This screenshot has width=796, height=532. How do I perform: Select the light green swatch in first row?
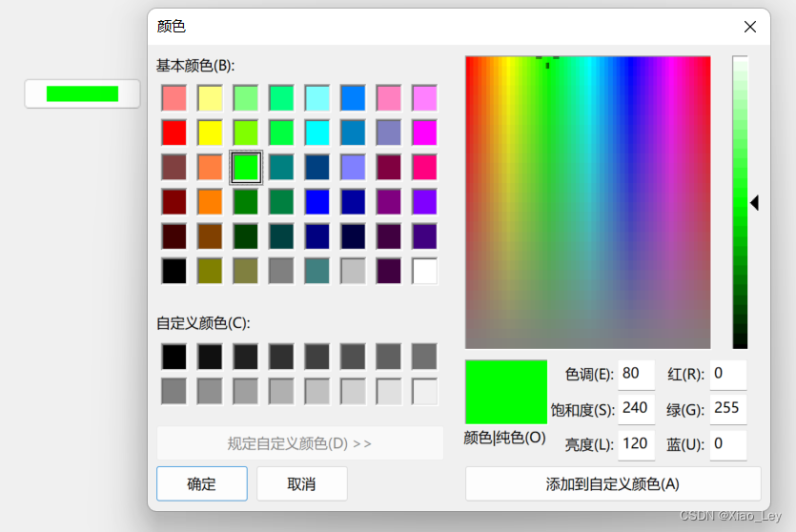tap(246, 98)
